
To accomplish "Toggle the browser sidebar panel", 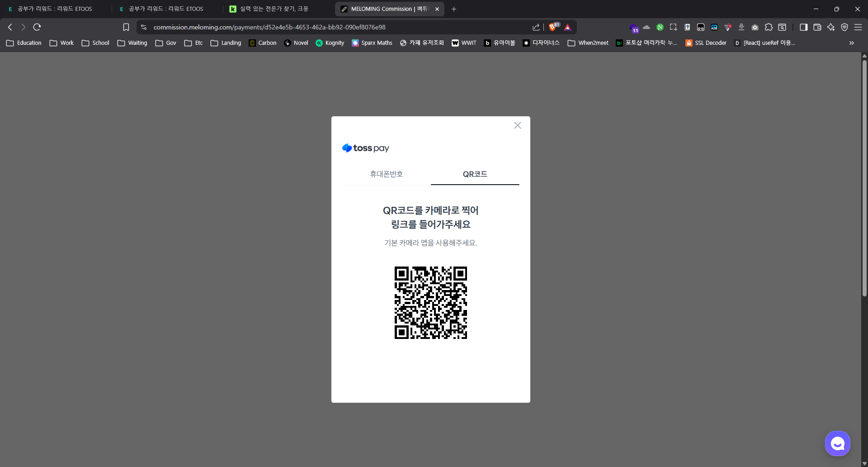I will pyautogui.click(x=803, y=27).
